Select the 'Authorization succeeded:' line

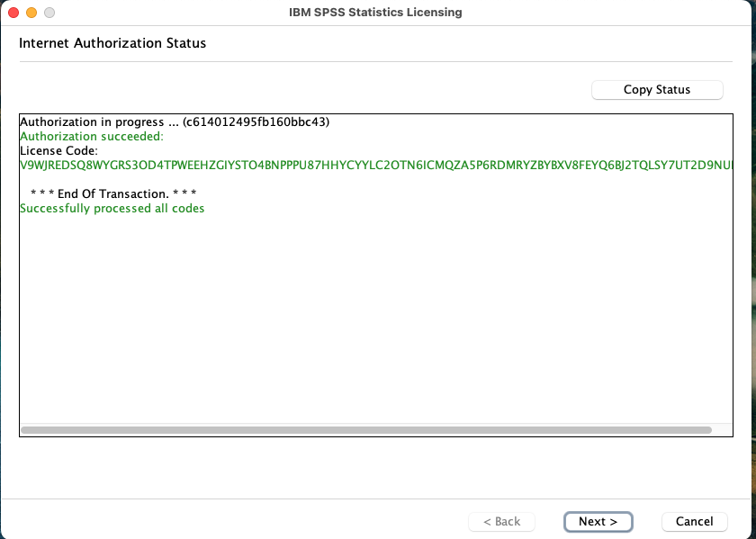[x=91, y=136]
